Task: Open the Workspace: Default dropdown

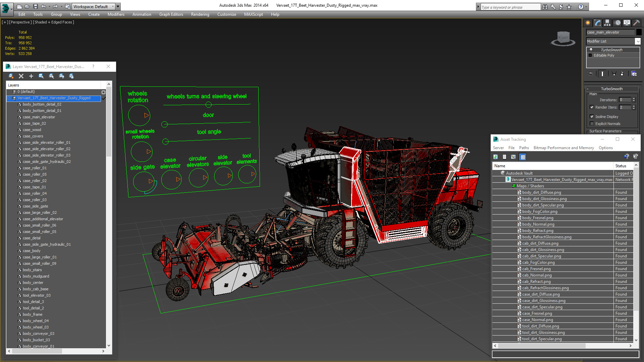Action: 94,6
